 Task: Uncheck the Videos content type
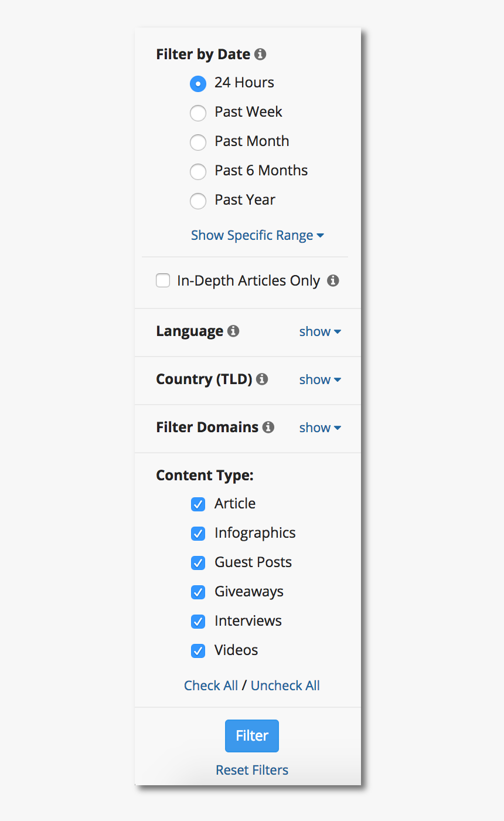tap(198, 651)
